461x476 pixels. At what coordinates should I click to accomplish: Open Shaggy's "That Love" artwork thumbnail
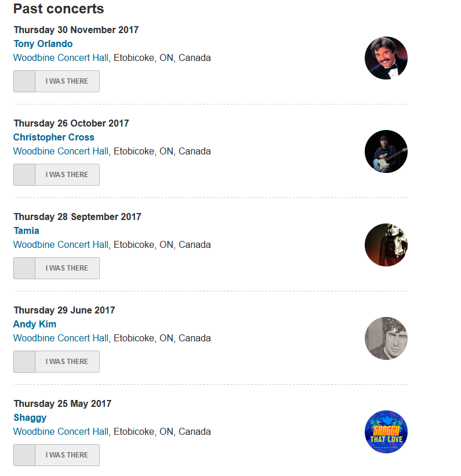pos(386,432)
